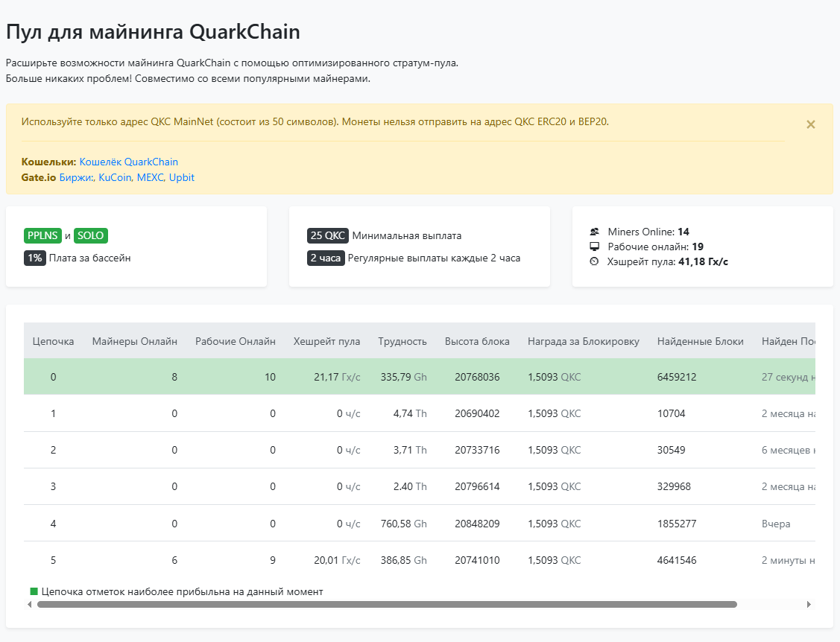Select the green SOLO badge

click(x=91, y=236)
